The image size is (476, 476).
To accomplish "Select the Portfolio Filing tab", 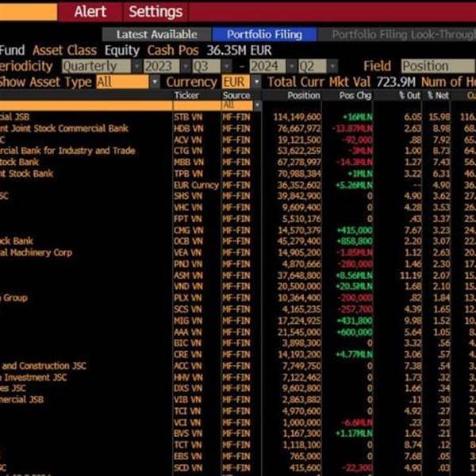I will 264,34.
